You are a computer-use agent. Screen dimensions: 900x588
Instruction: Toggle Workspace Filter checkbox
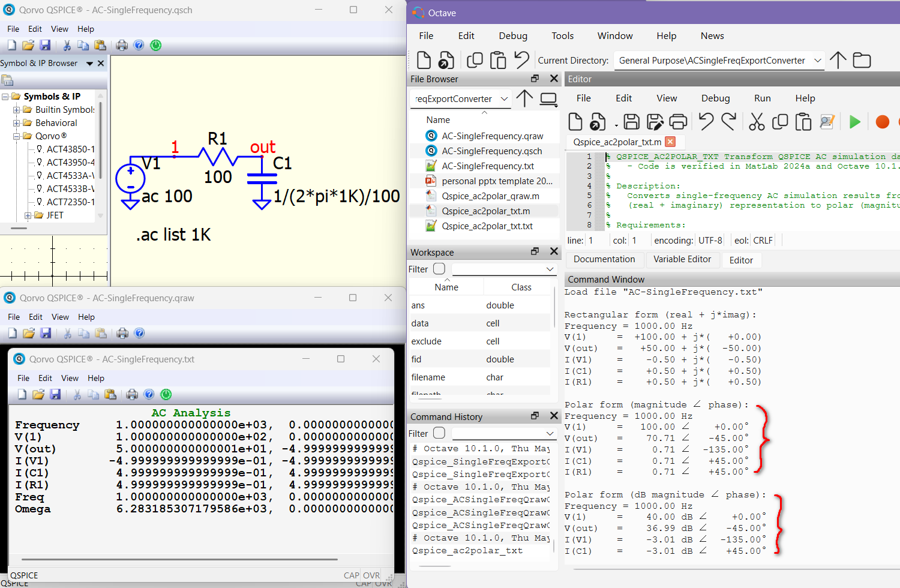click(439, 269)
